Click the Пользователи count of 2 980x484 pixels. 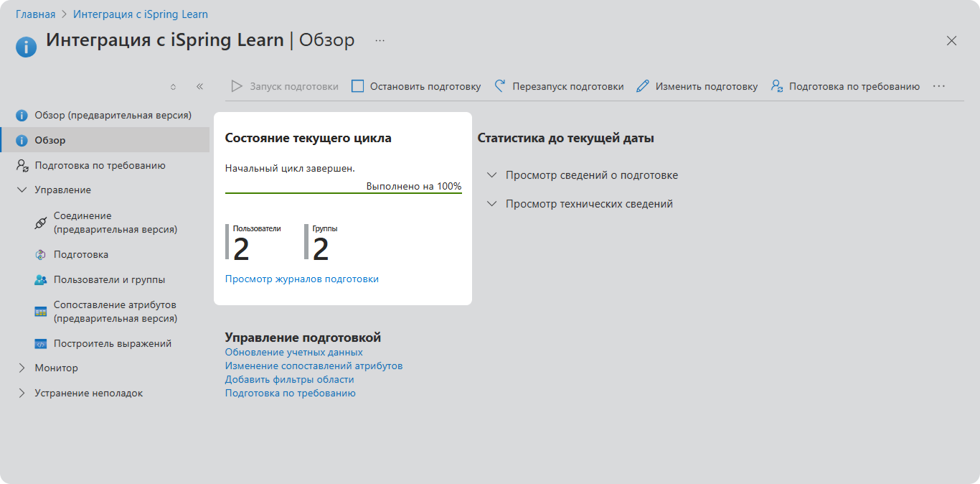coord(241,249)
